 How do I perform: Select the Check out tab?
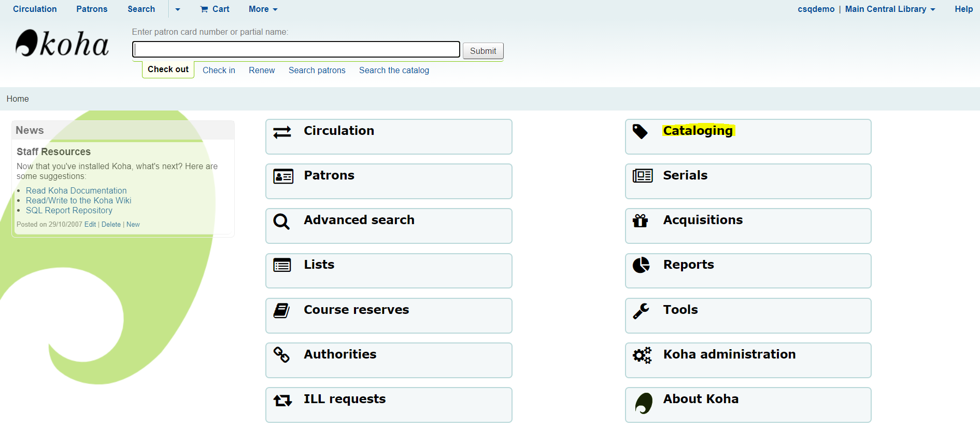(x=168, y=70)
